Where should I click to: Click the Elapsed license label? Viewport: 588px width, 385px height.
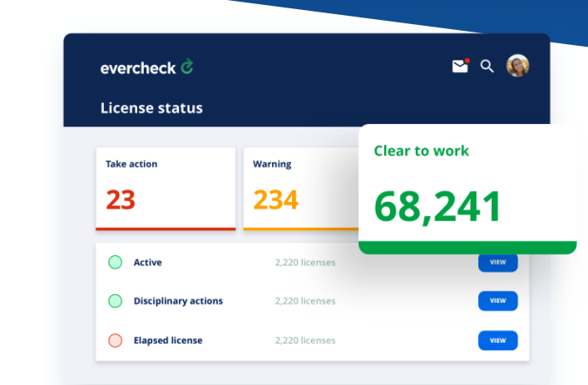point(168,340)
